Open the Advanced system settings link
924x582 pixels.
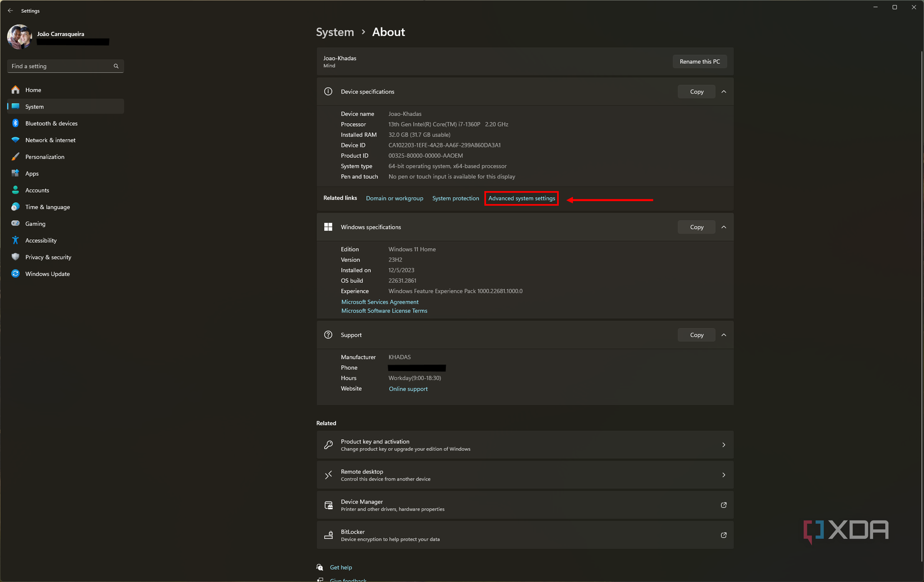pos(521,198)
